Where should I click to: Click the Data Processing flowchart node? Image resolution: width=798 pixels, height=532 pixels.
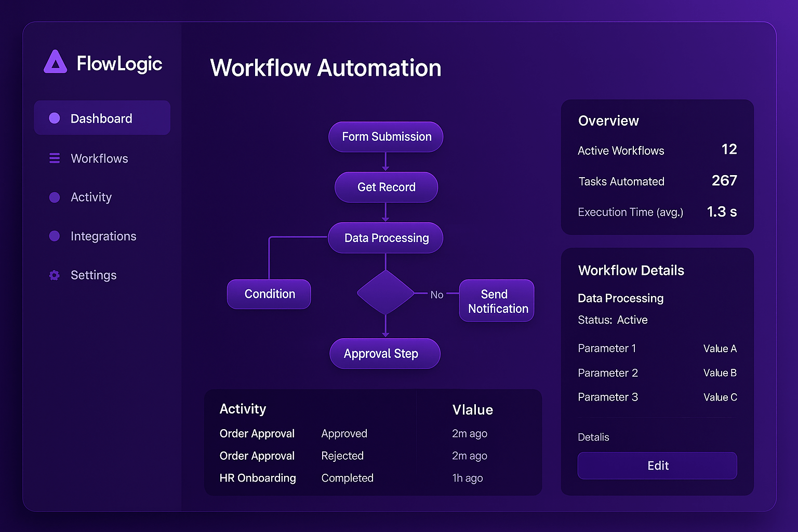point(386,238)
